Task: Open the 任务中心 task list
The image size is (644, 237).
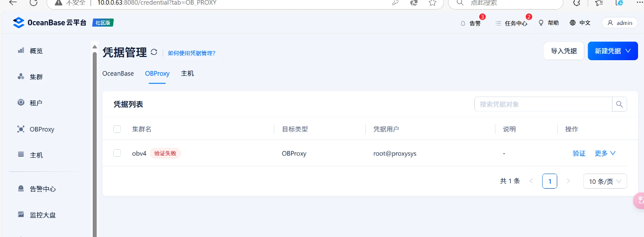Action: click(x=511, y=23)
